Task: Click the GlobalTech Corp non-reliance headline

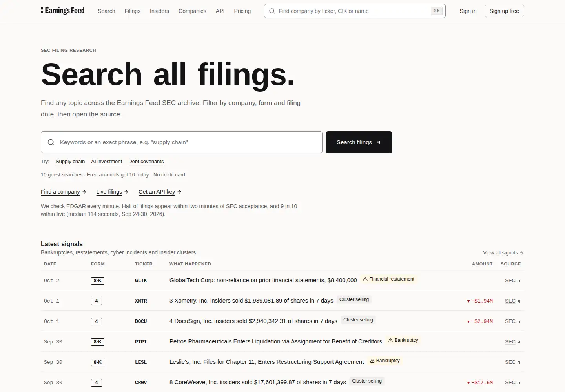Action: click(x=263, y=280)
